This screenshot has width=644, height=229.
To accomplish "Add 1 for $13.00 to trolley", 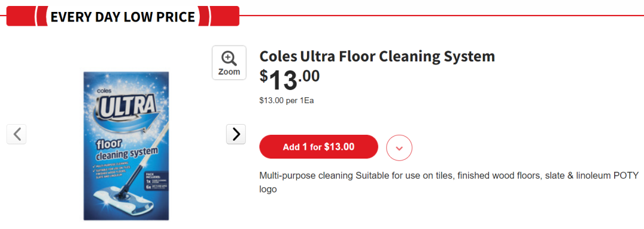I will 318,147.
